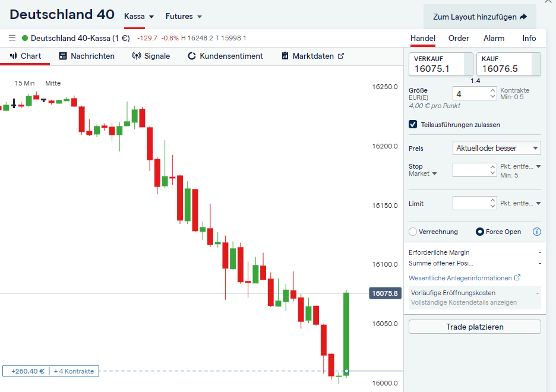The image size is (556, 392).
Task: Click the Erforderliche Margin row
Action: pyautogui.click(x=475, y=252)
